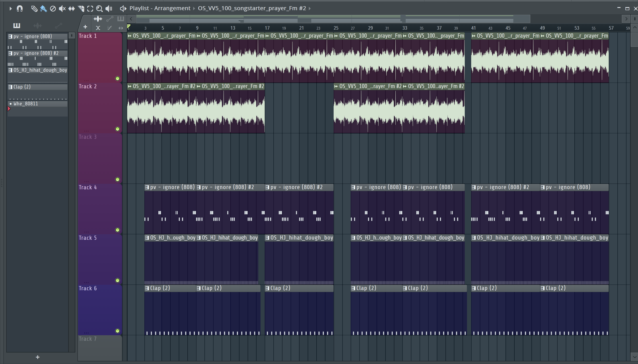Select the Mute tool
The width and height of the screenshot is (638, 364).
[x=62, y=9]
